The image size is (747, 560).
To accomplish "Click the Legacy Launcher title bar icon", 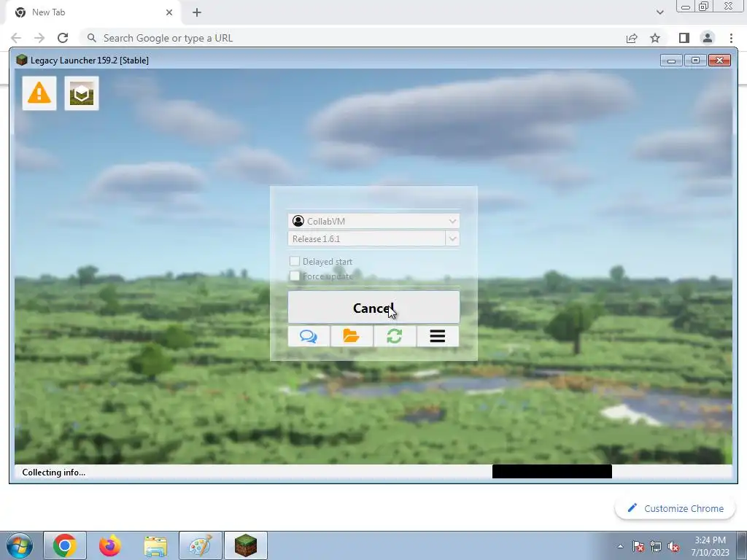I will (21, 60).
